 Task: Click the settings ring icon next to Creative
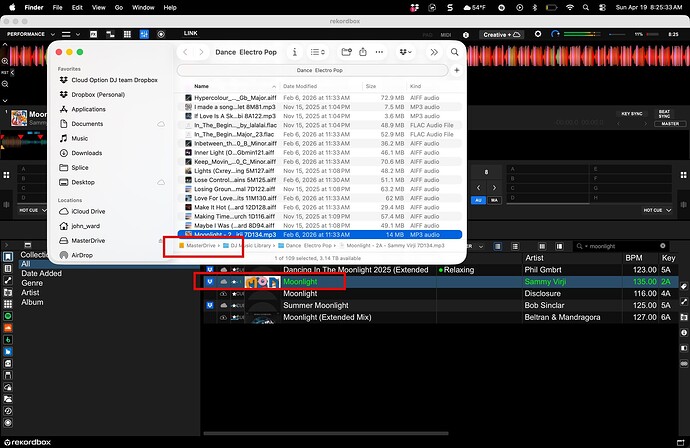point(538,34)
